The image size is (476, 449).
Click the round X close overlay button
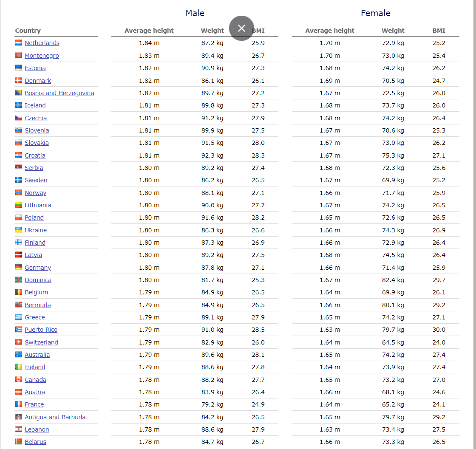click(x=241, y=28)
